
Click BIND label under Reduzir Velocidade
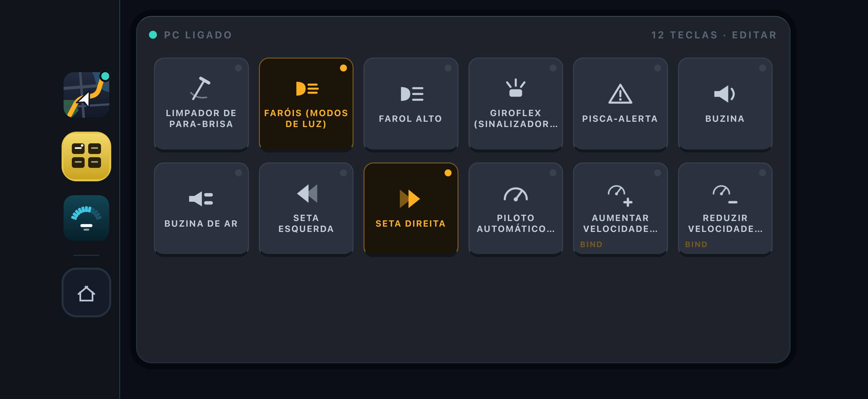(696, 244)
